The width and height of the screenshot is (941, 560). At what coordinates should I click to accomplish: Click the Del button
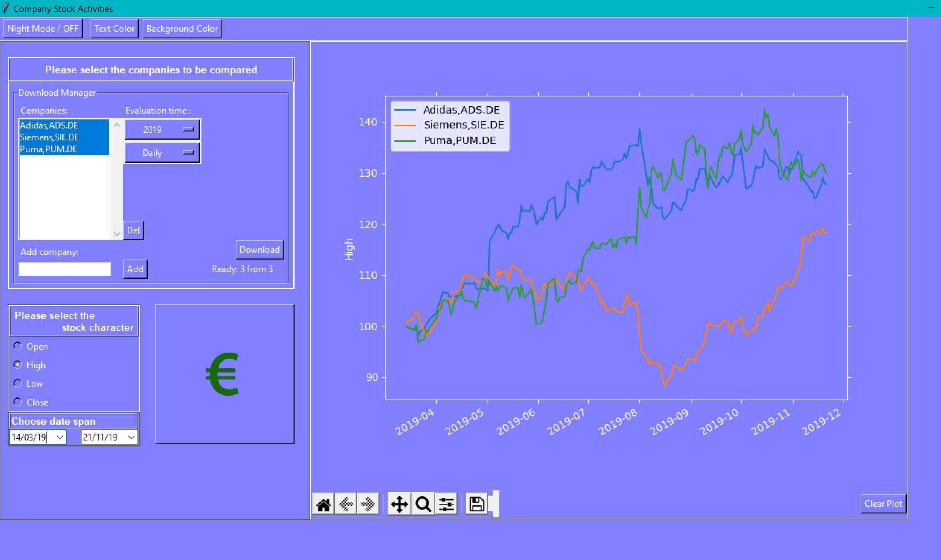coord(133,230)
